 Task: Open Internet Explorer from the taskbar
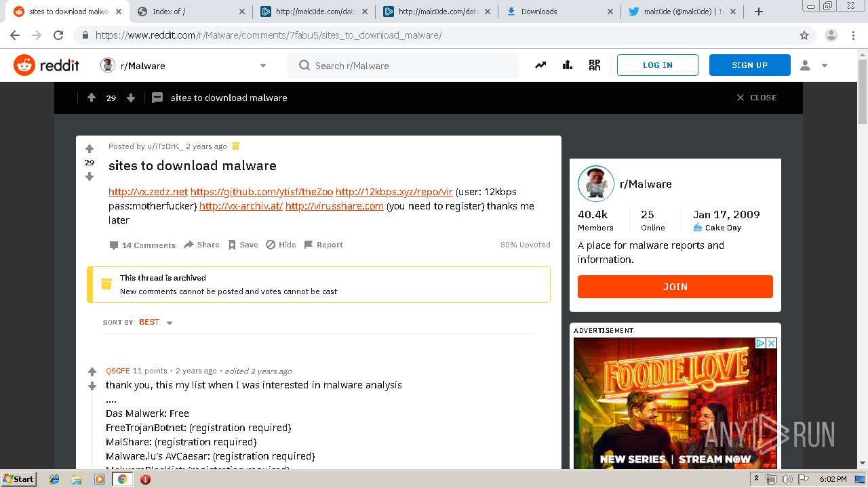pyautogui.click(x=54, y=479)
